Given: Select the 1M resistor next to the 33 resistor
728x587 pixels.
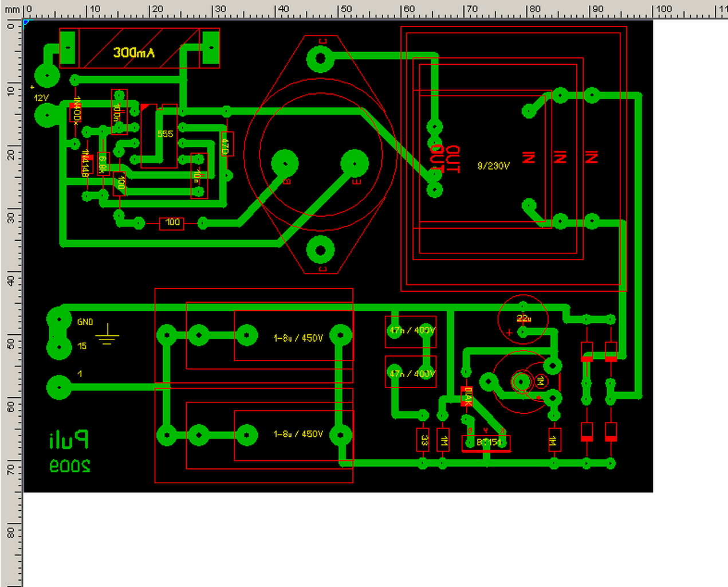Looking at the screenshot, I should (443, 440).
